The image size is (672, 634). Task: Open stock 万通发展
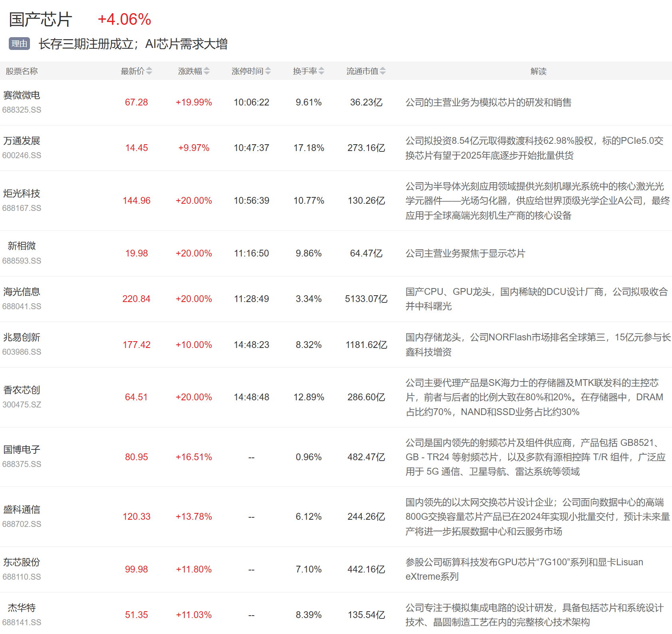coord(22,141)
